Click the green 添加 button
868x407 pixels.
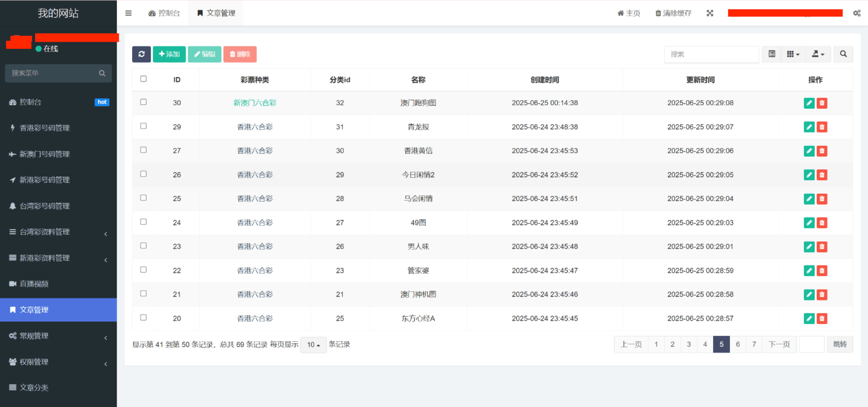[169, 54]
